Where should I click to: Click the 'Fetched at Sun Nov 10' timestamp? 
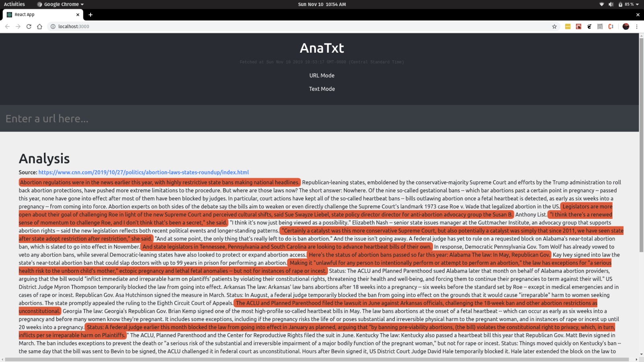click(x=322, y=62)
